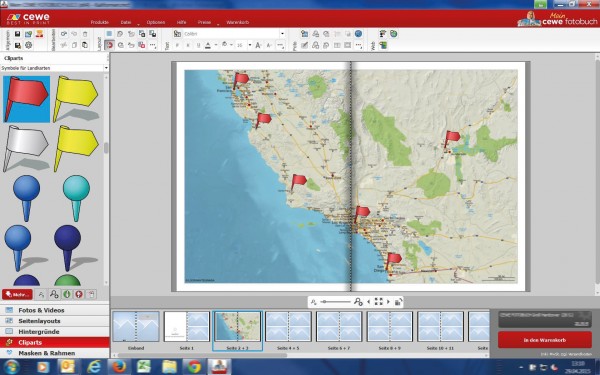Click the red Mehr button
The height and width of the screenshot is (375, 600).
coord(17,294)
